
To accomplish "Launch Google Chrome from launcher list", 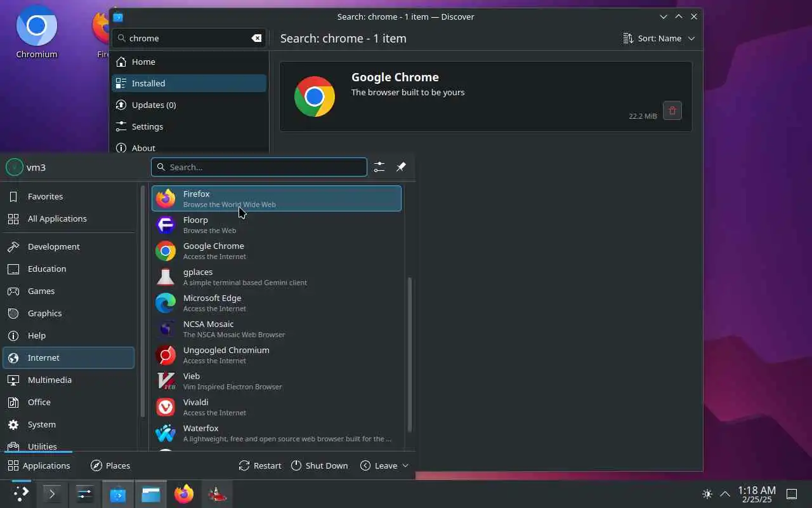I will (x=276, y=250).
